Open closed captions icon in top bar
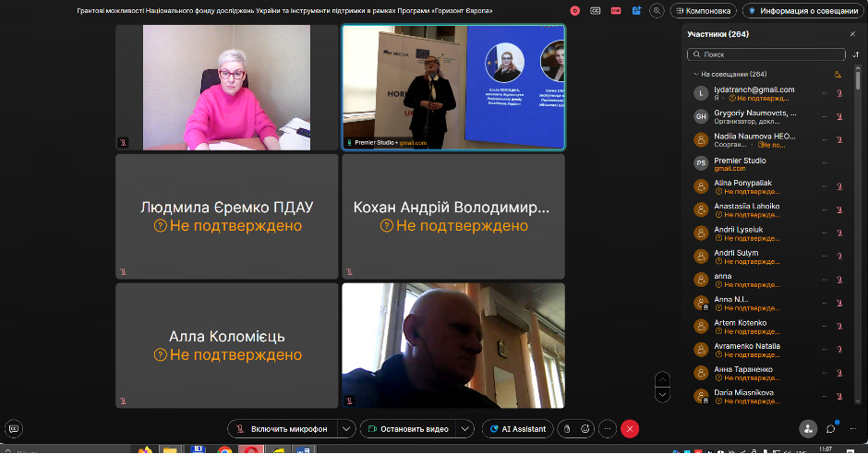The width and height of the screenshot is (868, 454). pyautogui.click(x=596, y=11)
